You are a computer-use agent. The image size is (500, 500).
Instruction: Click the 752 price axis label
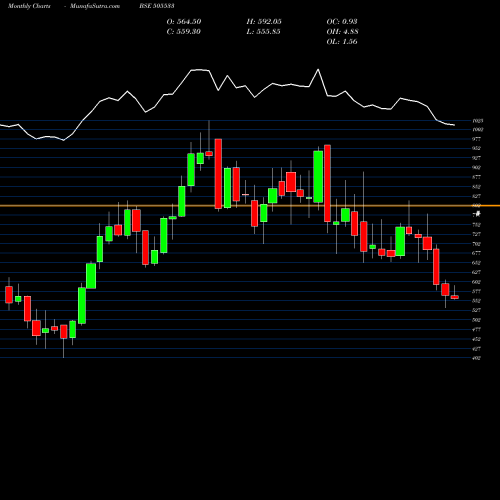point(477,225)
